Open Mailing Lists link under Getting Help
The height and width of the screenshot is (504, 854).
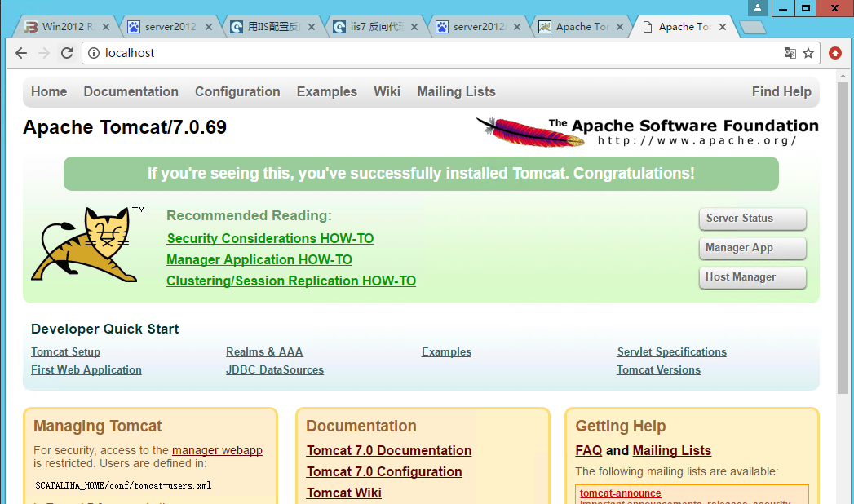point(671,451)
